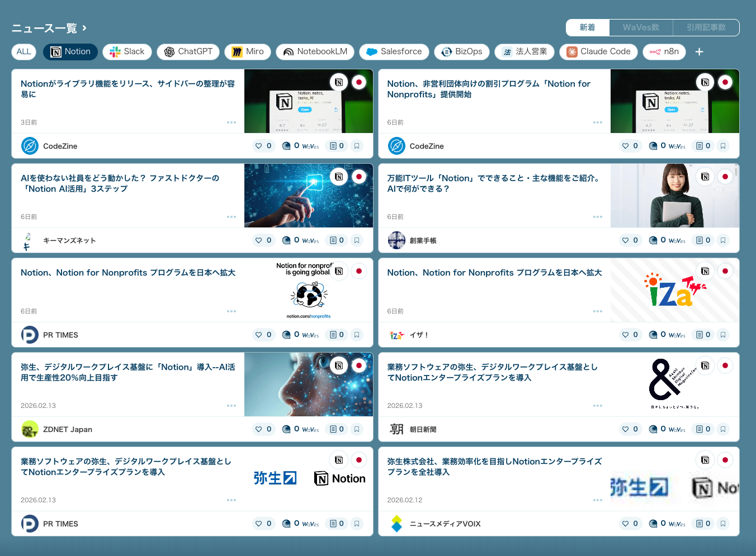756x556 pixels.
Task: Open the iZa logo thumbnail
Action: pyautogui.click(x=675, y=290)
